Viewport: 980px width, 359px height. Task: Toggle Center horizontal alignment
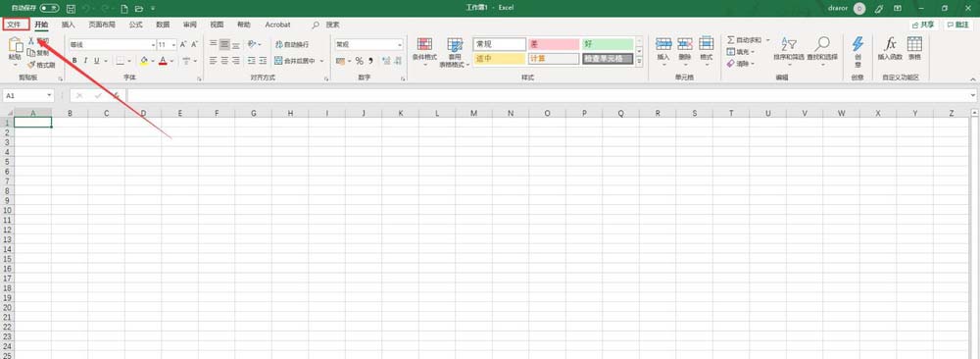click(224, 61)
